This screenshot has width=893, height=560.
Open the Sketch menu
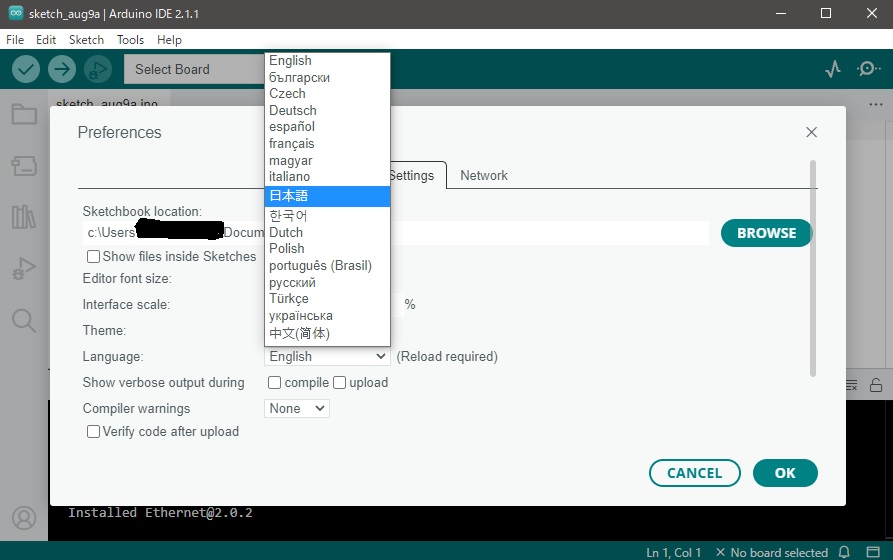87,40
